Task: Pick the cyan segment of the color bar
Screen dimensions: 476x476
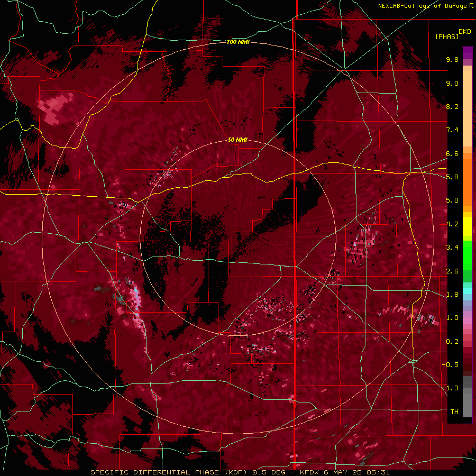Action: (x=467, y=291)
